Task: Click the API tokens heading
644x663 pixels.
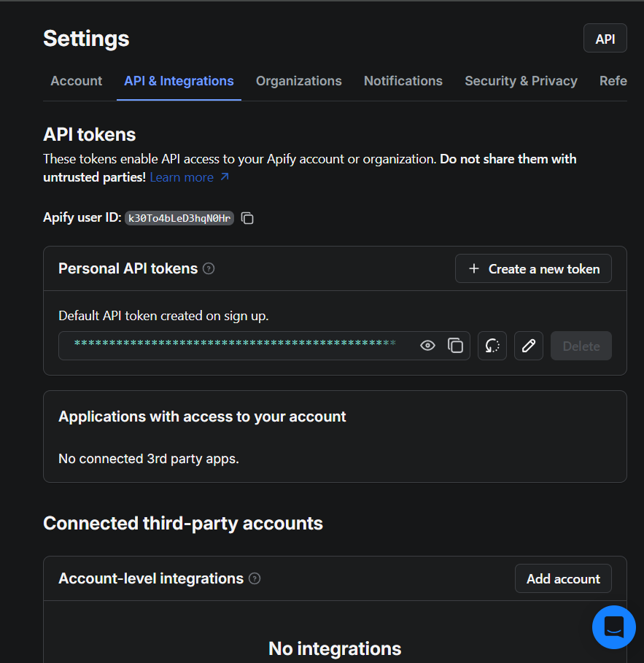Action: click(x=90, y=134)
